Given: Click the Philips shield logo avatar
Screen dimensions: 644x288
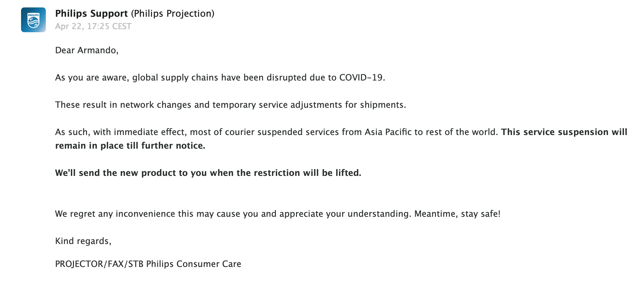Looking at the screenshot, I should click(33, 20).
